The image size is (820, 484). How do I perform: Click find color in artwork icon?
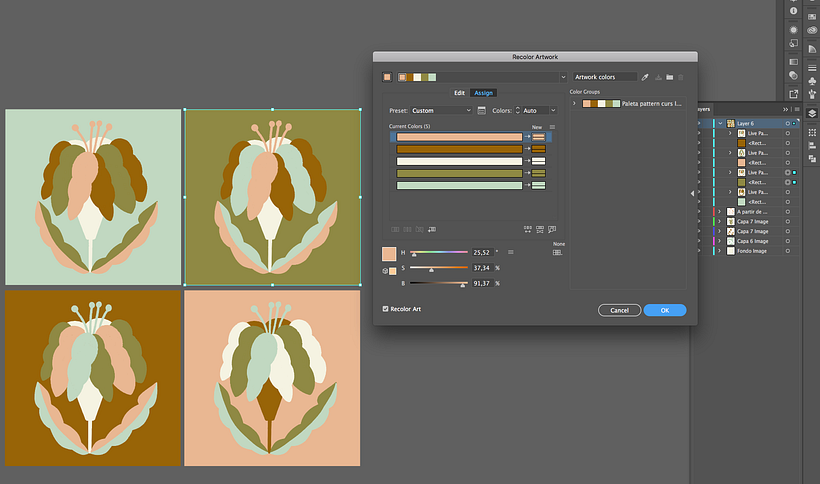(552, 229)
